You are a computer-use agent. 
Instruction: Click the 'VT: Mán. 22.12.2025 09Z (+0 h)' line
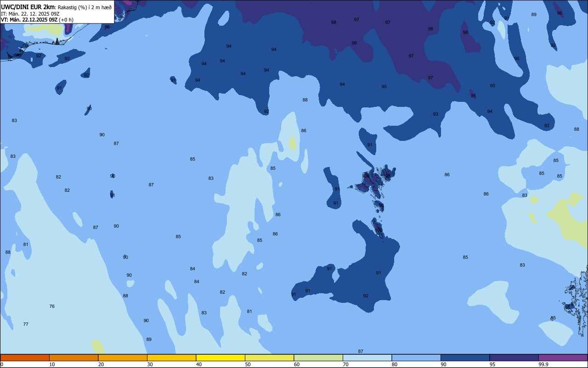pyautogui.click(x=37, y=20)
